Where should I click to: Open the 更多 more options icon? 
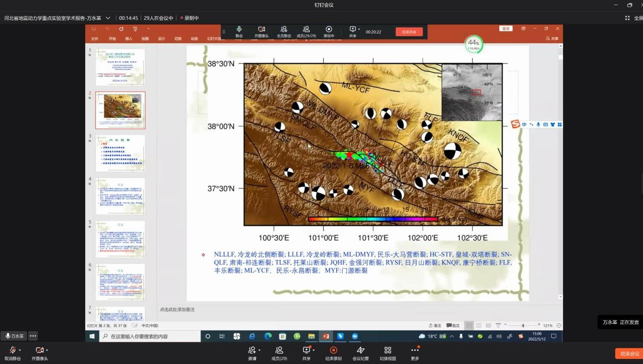point(415,350)
